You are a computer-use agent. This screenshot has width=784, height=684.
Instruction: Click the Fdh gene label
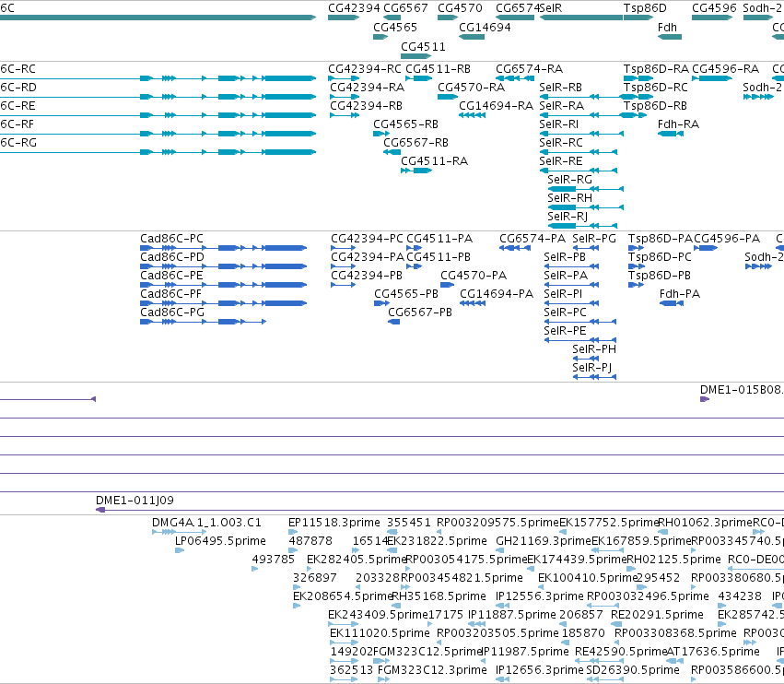click(668, 27)
